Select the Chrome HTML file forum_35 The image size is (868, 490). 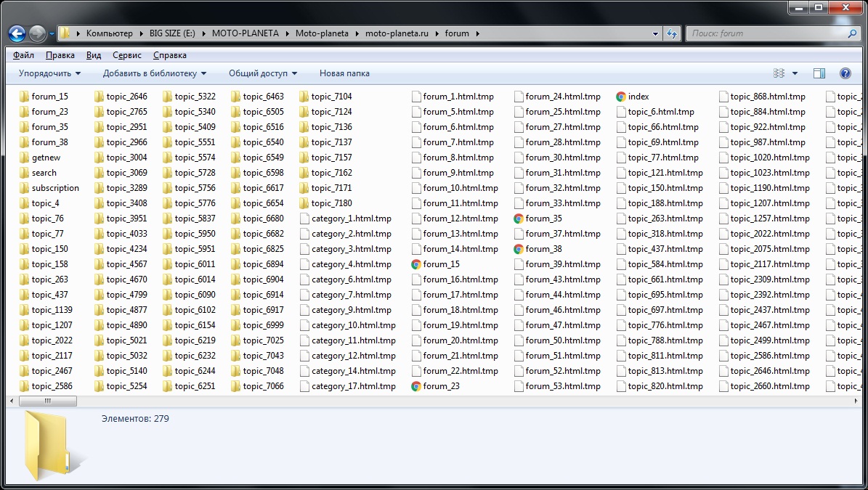(x=537, y=219)
